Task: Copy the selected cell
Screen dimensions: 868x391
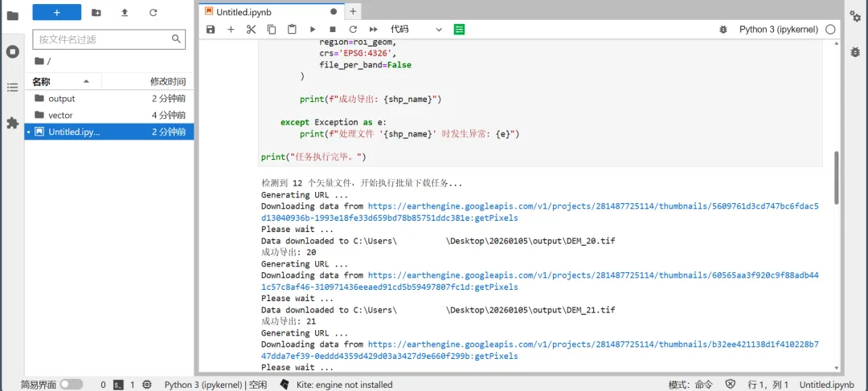Action: point(272,30)
